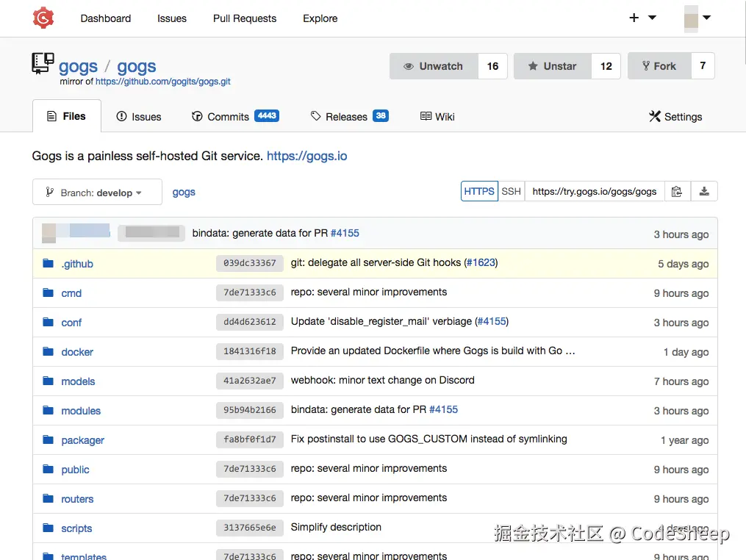
Task: Switch to the Files tab
Action: click(x=67, y=116)
